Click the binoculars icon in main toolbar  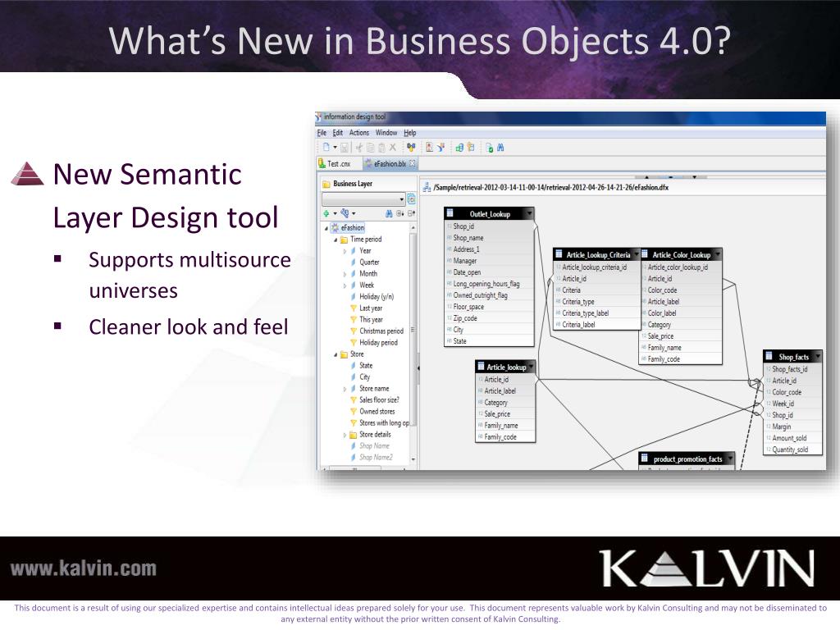click(x=500, y=148)
